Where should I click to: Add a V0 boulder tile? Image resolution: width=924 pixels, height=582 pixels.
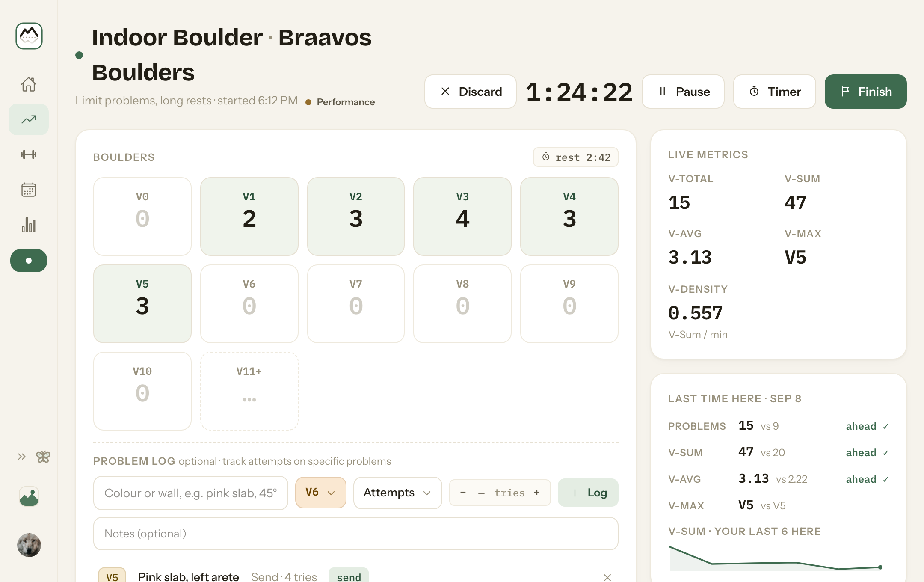[x=142, y=217]
